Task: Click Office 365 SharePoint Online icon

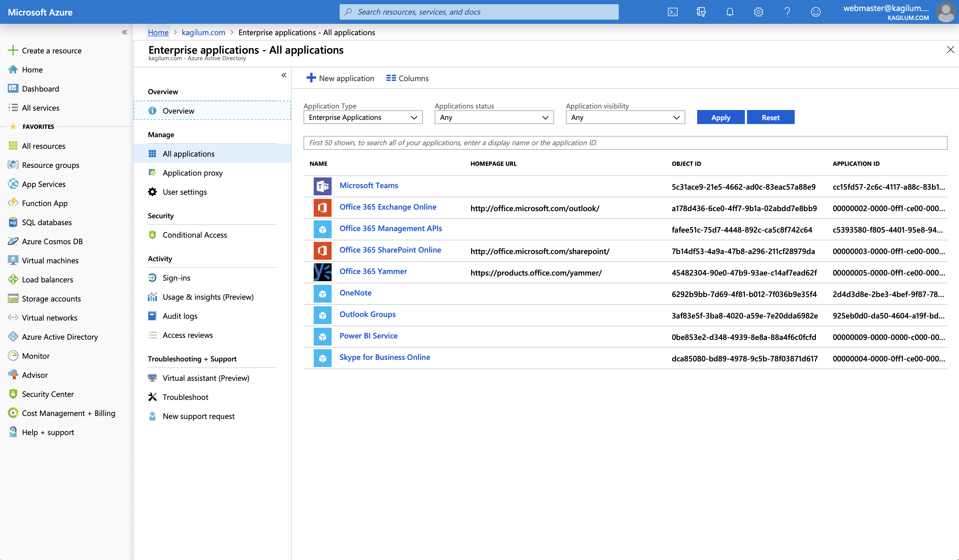Action: pos(322,251)
